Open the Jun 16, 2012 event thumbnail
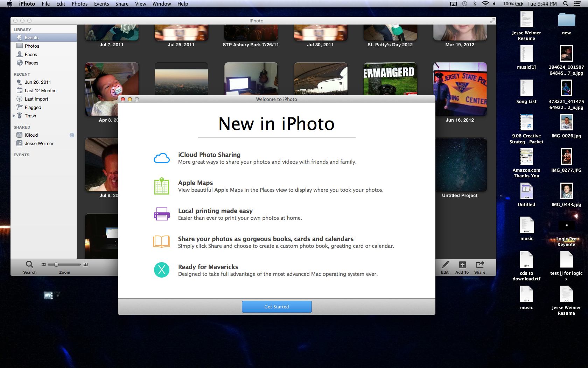The height and width of the screenshot is (368, 588). pyautogui.click(x=460, y=89)
